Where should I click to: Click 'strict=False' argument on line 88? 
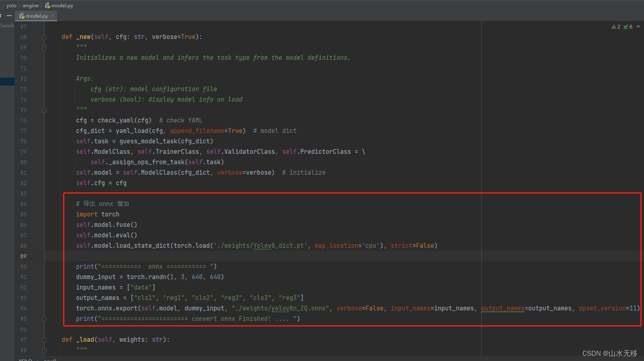click(x=412, y=246)
